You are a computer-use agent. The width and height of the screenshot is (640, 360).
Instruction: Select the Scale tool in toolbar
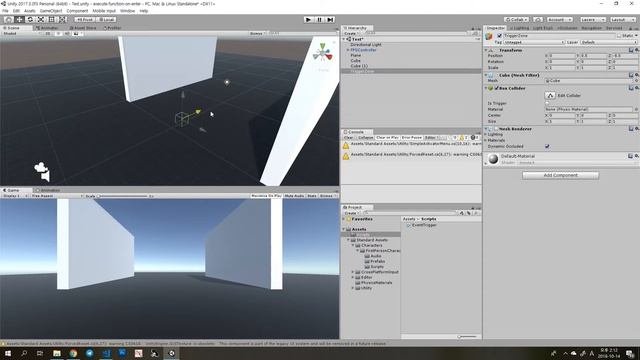(41, 20)
